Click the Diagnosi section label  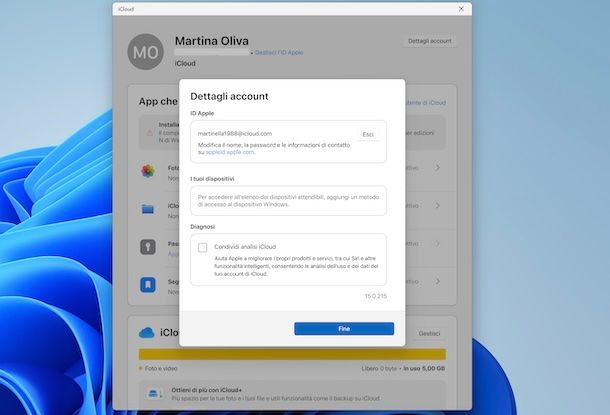pyautogui.click(x=203, y=227)
